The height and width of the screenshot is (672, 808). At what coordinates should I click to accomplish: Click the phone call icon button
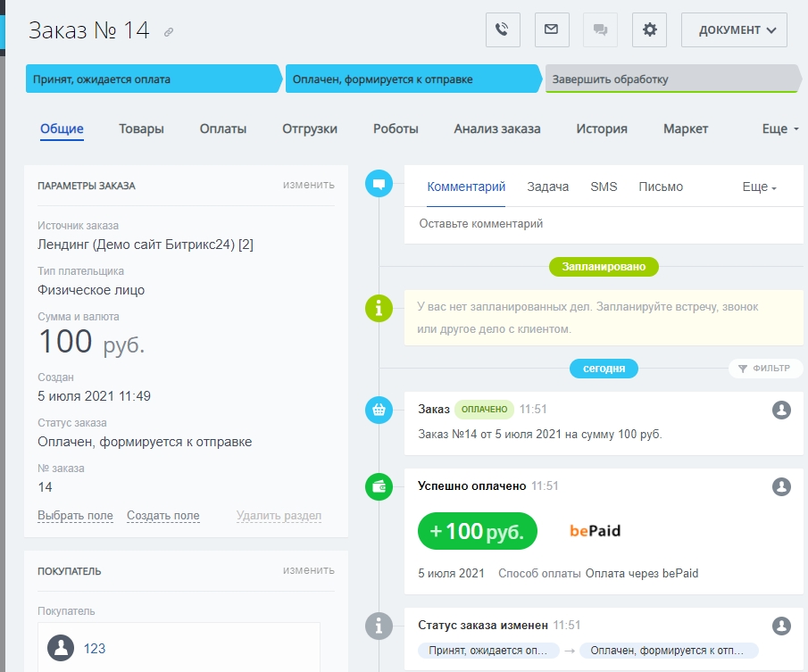[x=503, y=29]
